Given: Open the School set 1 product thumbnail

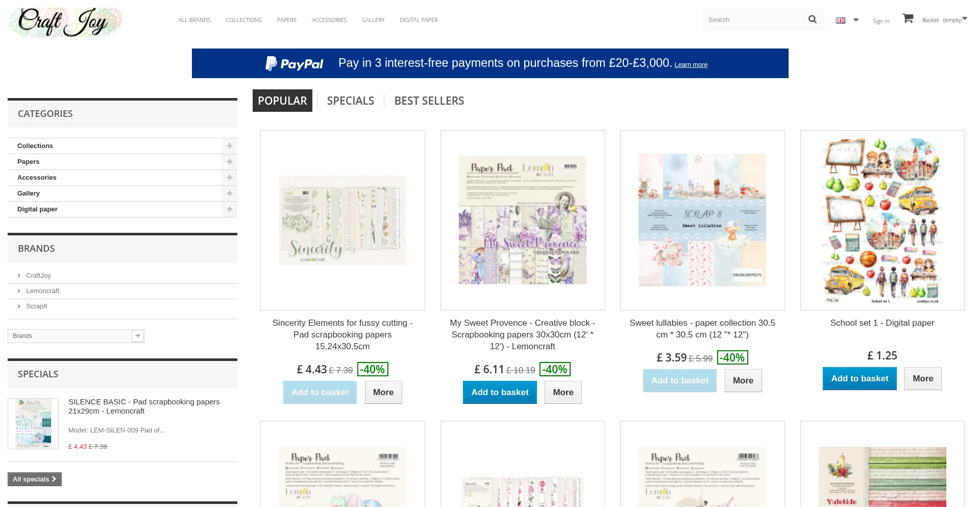Looking at the screenshot, I should tap(881, 220).
